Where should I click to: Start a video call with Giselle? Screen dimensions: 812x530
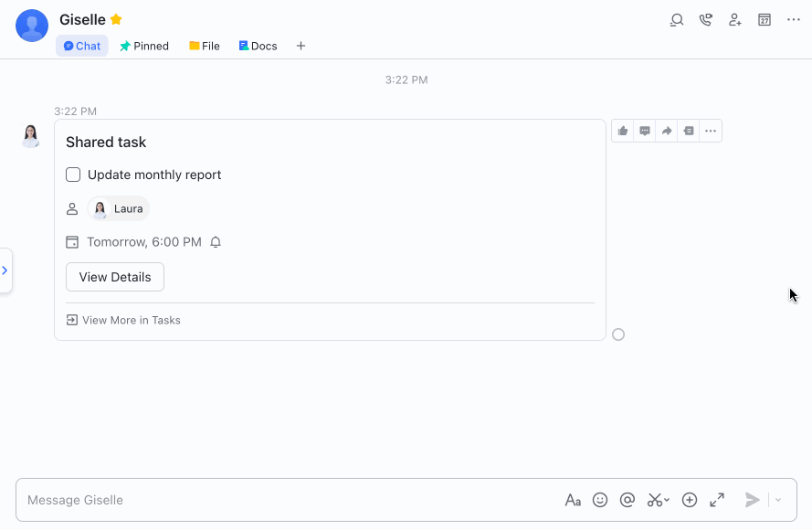click(x=705, y=19)
